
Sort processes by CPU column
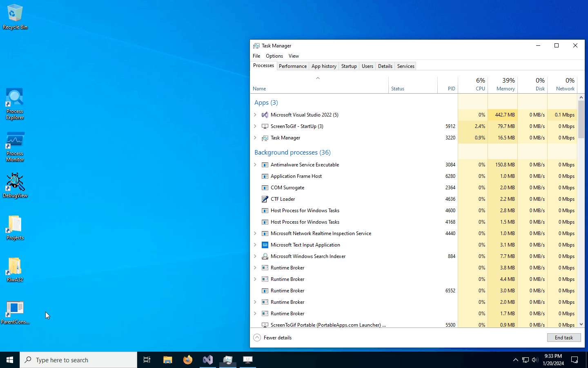[473, 85]
